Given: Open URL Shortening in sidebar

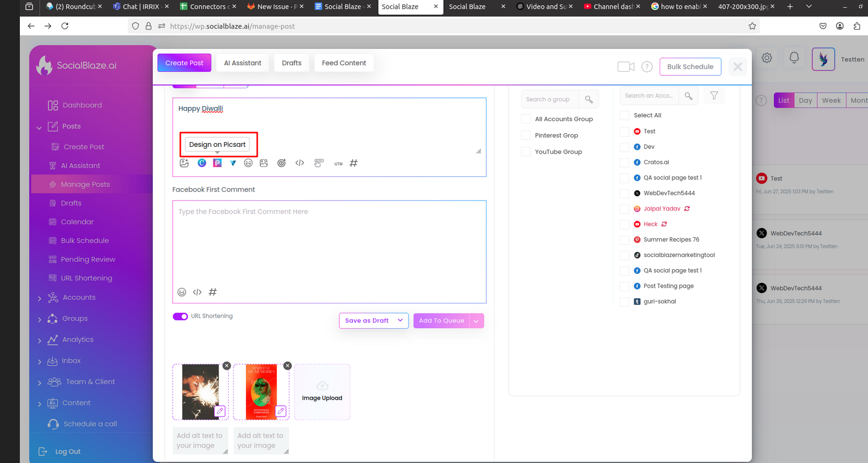Looking at the screenshot, I should coord(87,278).
